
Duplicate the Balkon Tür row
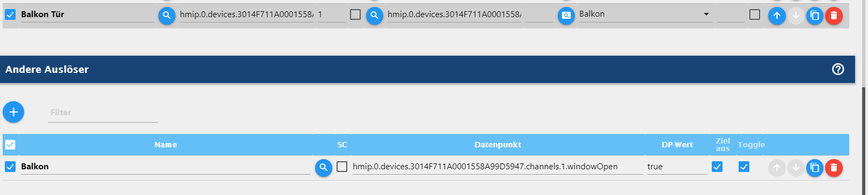(815, 16)
